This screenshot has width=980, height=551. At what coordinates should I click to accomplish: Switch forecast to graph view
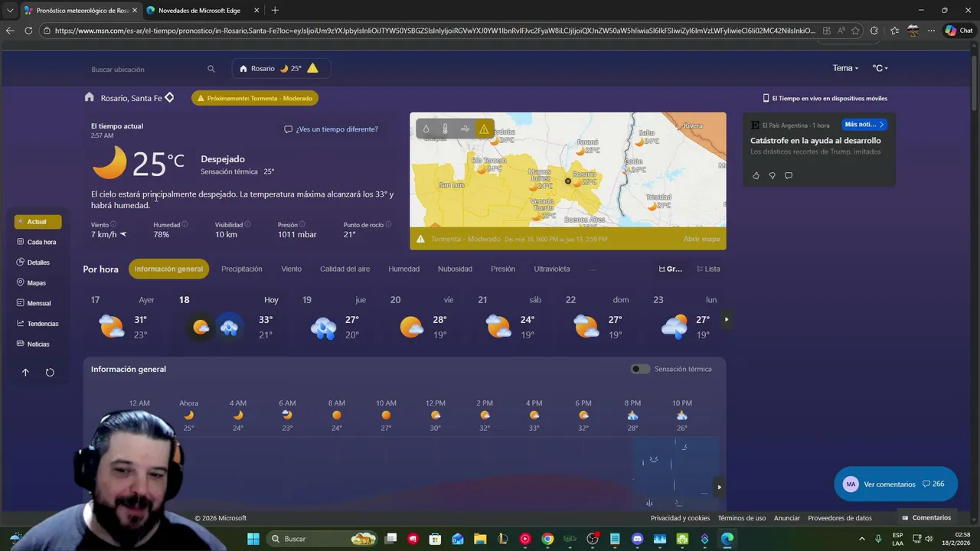coord(671,269)
